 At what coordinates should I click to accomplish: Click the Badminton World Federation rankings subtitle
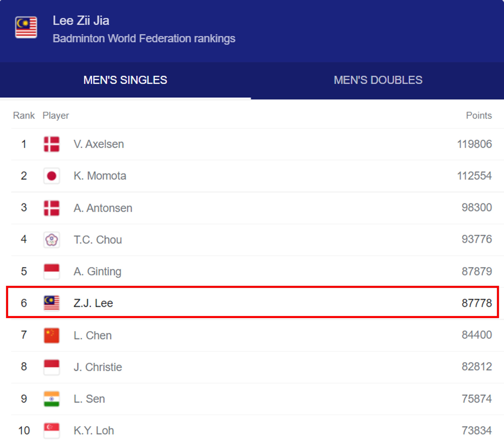click(x=144, y=39)
